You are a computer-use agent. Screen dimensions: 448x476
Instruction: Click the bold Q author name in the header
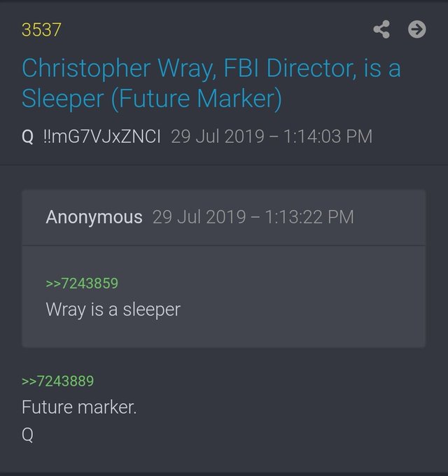point(27,136)
